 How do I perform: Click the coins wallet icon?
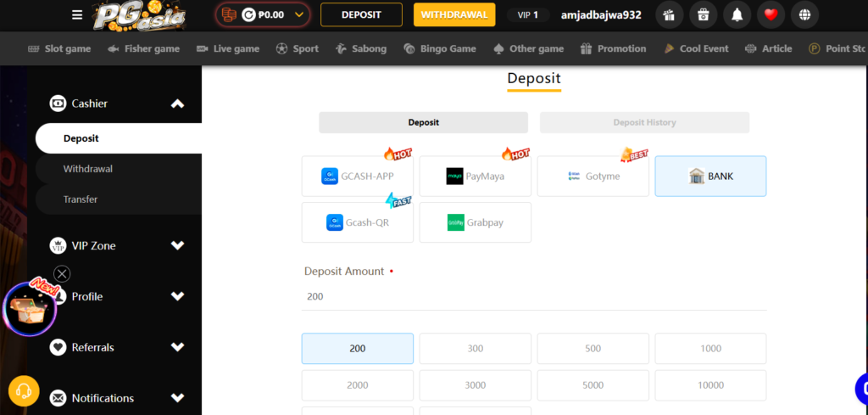click(229, 15)
